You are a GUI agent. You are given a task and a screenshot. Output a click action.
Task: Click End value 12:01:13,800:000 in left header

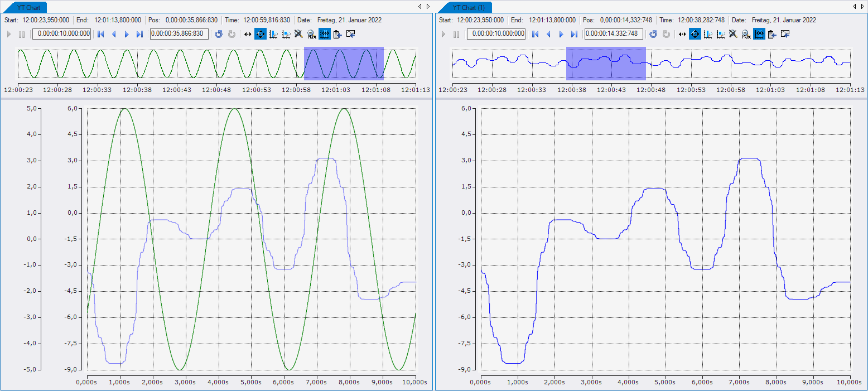point(118,20)
